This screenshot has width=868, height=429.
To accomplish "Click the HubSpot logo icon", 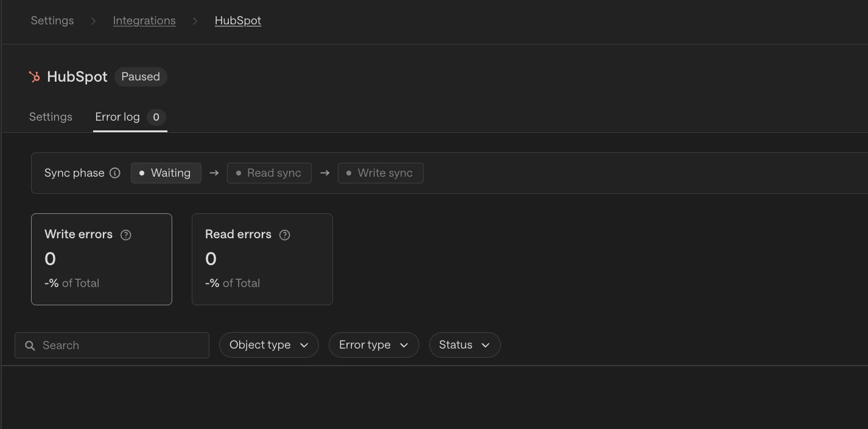I will coord(34,77).
